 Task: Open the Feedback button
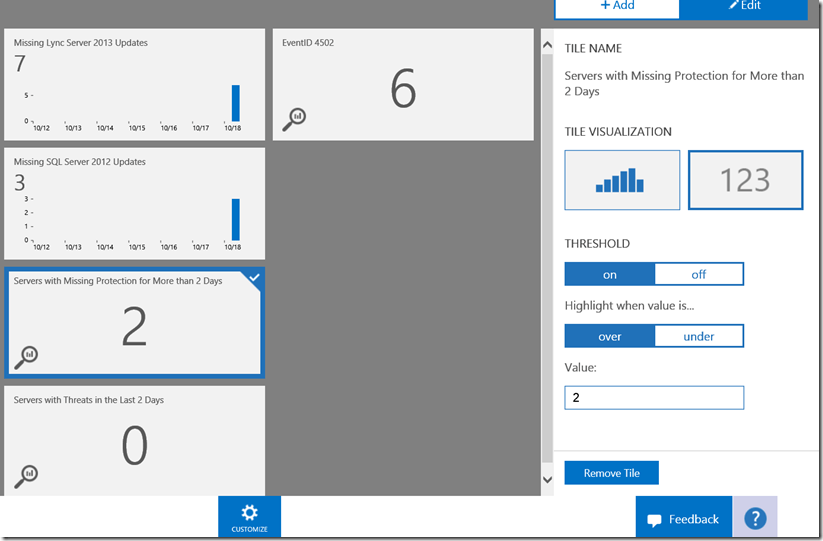point(683,519)
